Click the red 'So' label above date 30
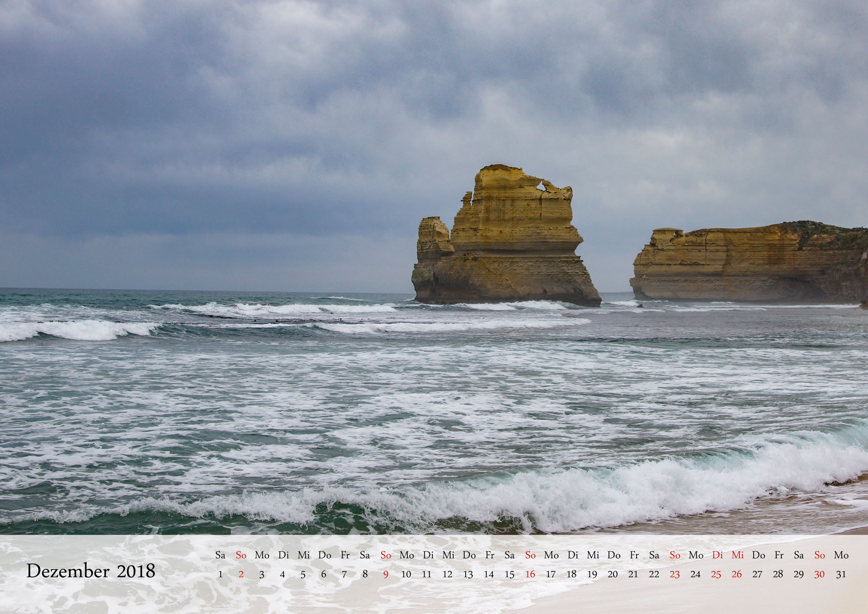Viewport: 868px width, 614px height. (x=820, y=555)
